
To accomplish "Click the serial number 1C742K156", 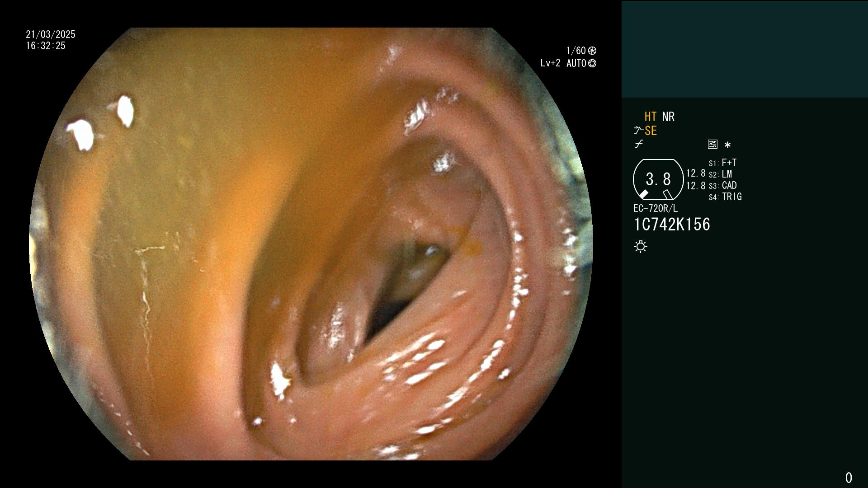I will (672, 225).
